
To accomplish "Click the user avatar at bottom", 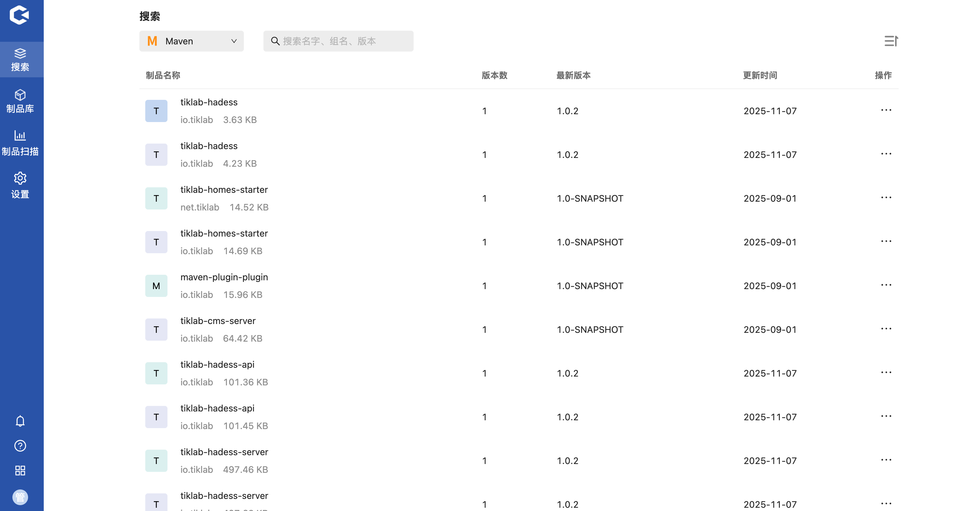I will tap(20, 497).
